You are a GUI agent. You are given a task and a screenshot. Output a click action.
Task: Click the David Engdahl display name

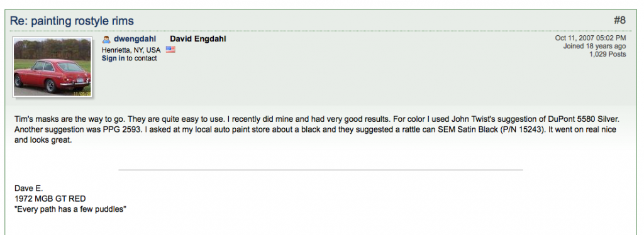coord(198,40)
